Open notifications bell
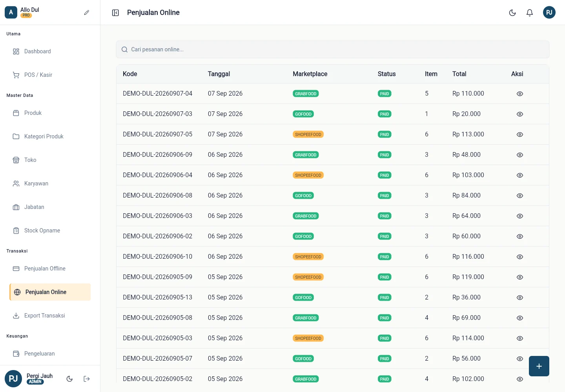565x392 pixels. coord(530,13)
